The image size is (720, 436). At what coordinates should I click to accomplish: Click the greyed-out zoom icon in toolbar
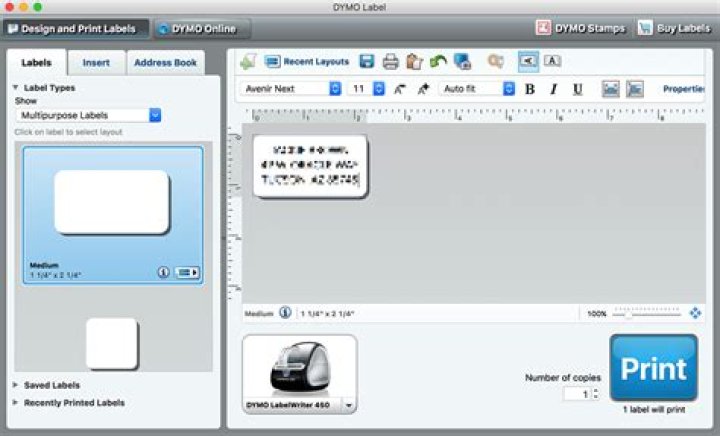pos(495,61)
